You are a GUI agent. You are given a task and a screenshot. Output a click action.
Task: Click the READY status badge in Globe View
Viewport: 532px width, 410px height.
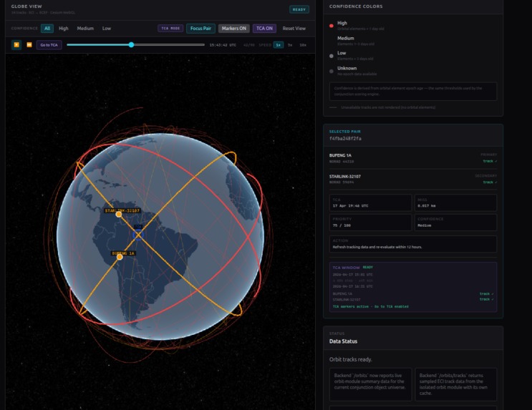[x=299, y=9]
